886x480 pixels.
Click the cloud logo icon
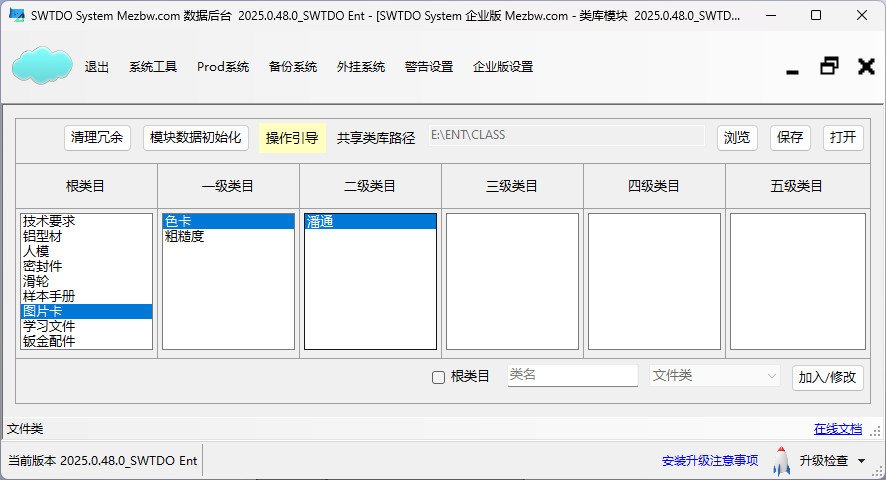[42, 66]
